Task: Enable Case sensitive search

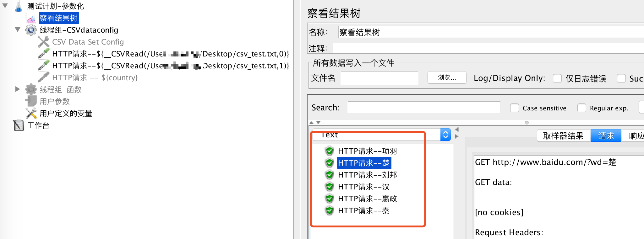Action: [x=515, y=108]
